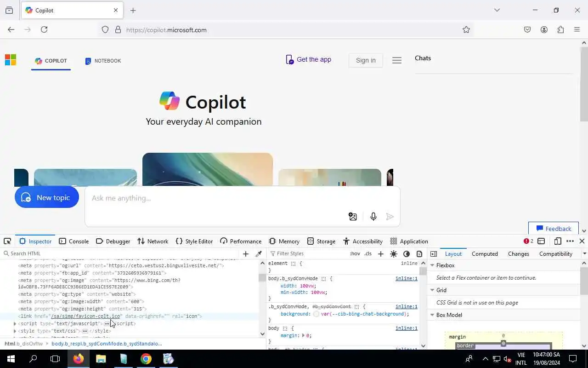Image resolution: width=588 pixels, height=368 pixels.
Task: Open inline:1 source link for body.b_sydConvMode rule
Action: tap(407, 279)
